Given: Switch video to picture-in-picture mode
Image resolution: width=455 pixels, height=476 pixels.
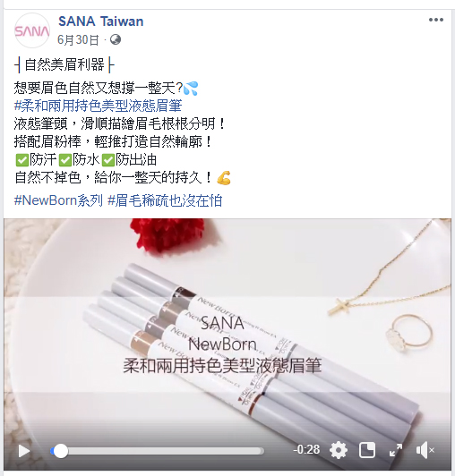Looking at the screenshot, I should [367, 450].
